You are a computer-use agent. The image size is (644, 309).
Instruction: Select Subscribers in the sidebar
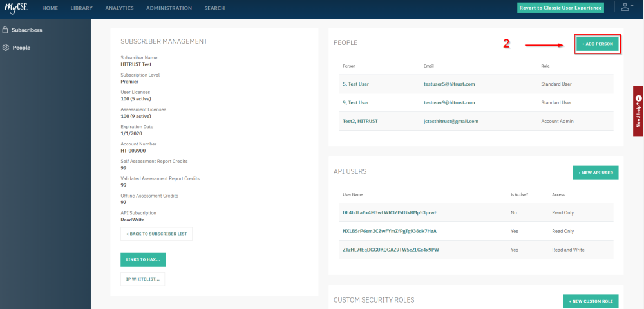(x=26, y=30)
